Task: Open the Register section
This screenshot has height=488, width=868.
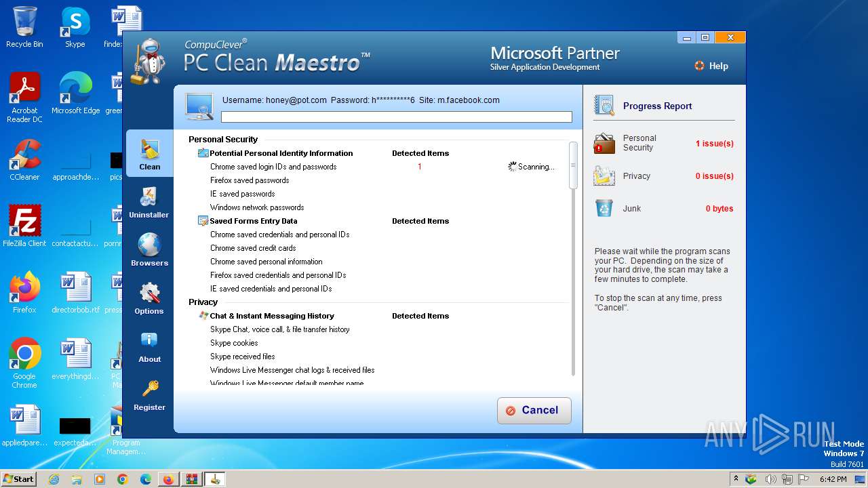Action: (x=149, y=395)
